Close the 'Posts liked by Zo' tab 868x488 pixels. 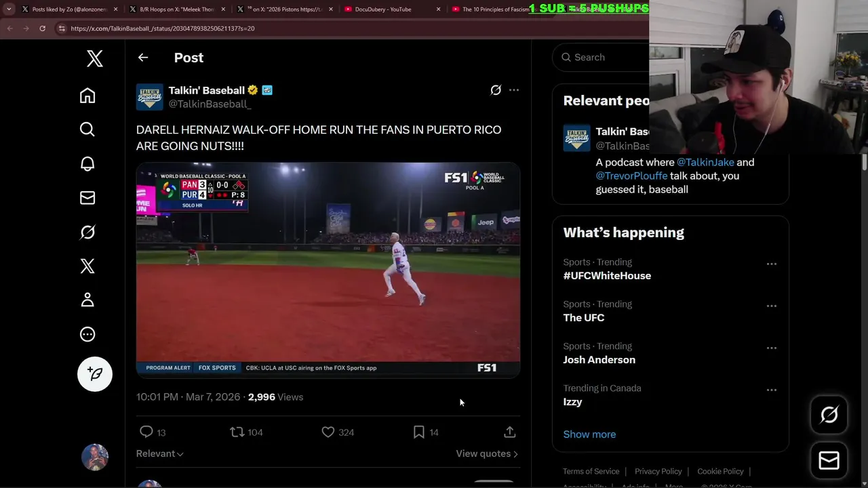click(x=115, y=9)
